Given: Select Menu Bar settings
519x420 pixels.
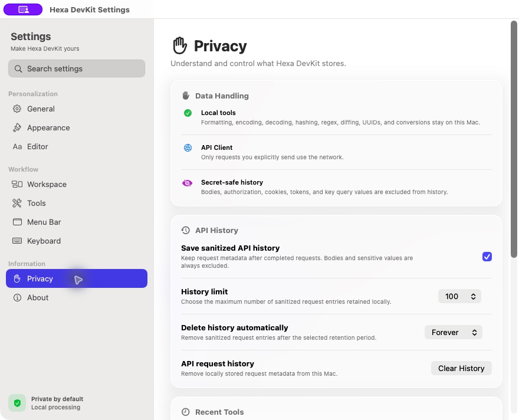Looking at the screenshot, I should pos(77,222).
